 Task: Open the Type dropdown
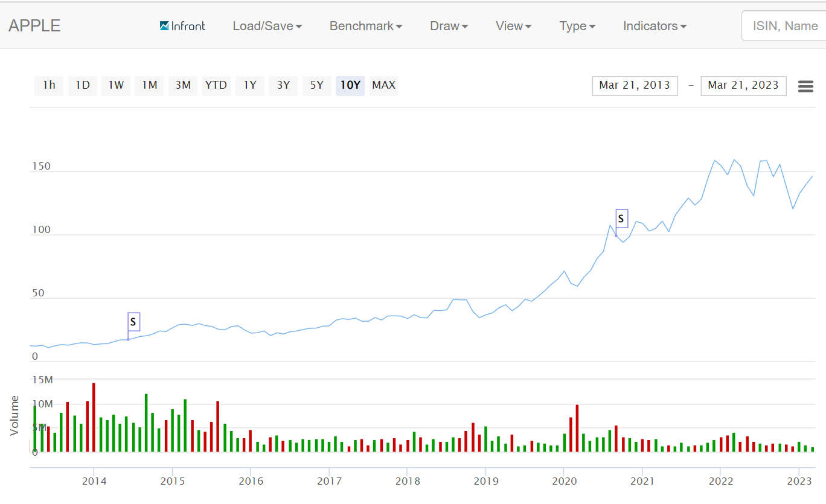[578, 26]
